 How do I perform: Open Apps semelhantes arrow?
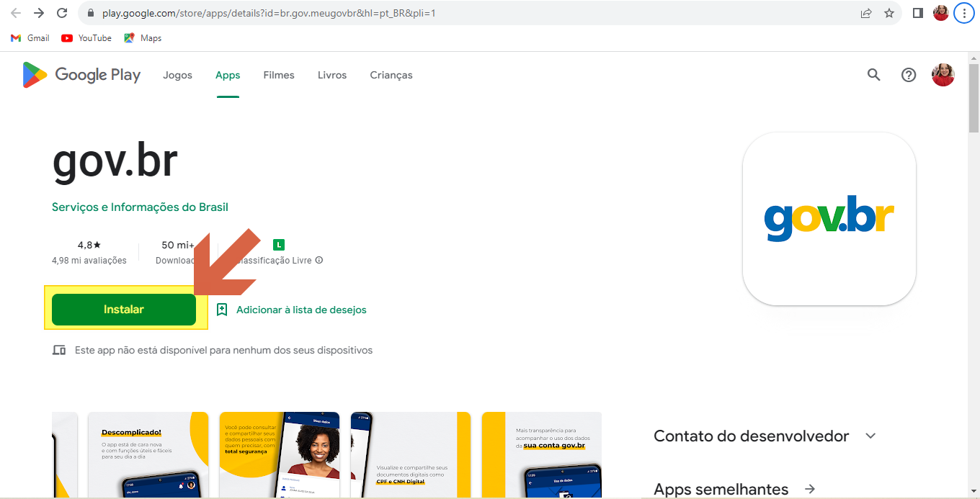[x=810, y=489]
